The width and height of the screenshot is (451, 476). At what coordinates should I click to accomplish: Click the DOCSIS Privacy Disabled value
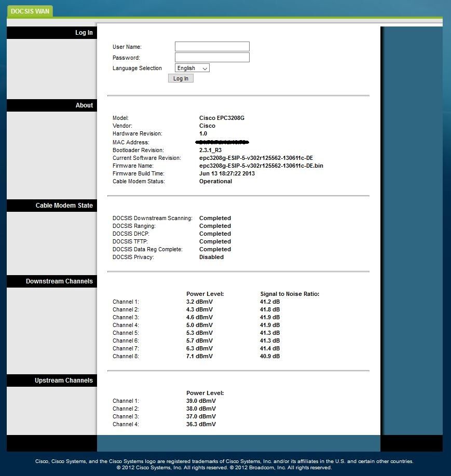coord(211,257)
